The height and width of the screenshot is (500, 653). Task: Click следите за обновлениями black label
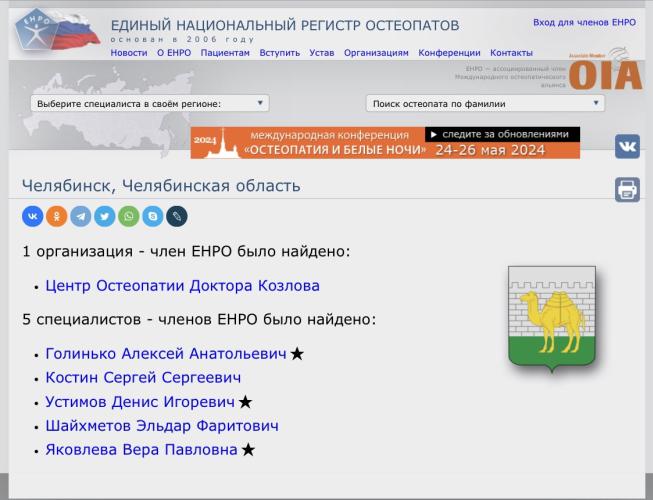point(502,134)
